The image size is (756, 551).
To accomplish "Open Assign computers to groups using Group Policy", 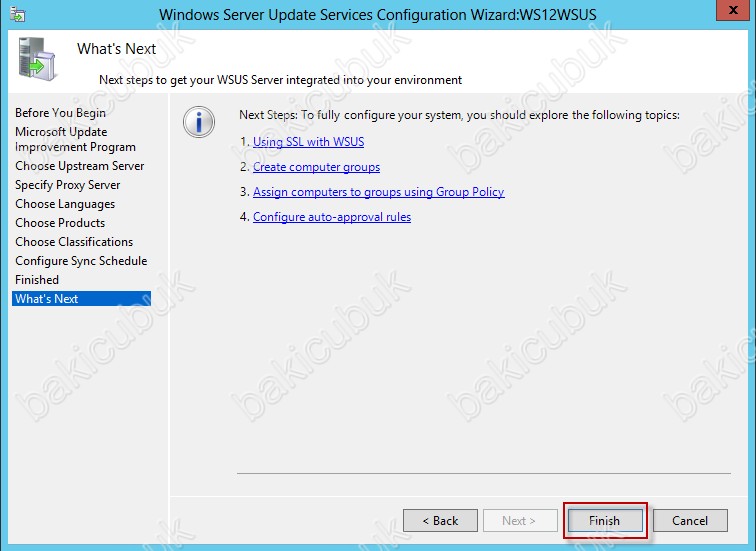I will coord(378,192).
